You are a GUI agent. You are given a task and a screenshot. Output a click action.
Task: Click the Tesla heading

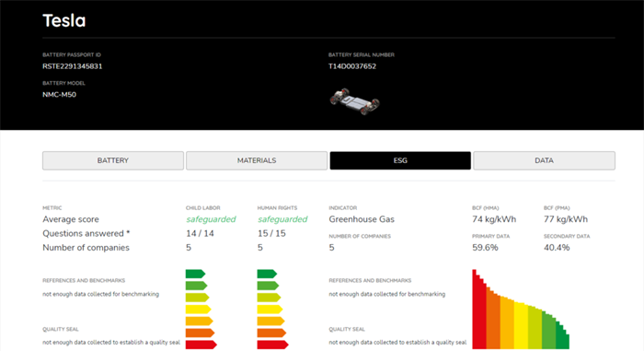(64, 20)
